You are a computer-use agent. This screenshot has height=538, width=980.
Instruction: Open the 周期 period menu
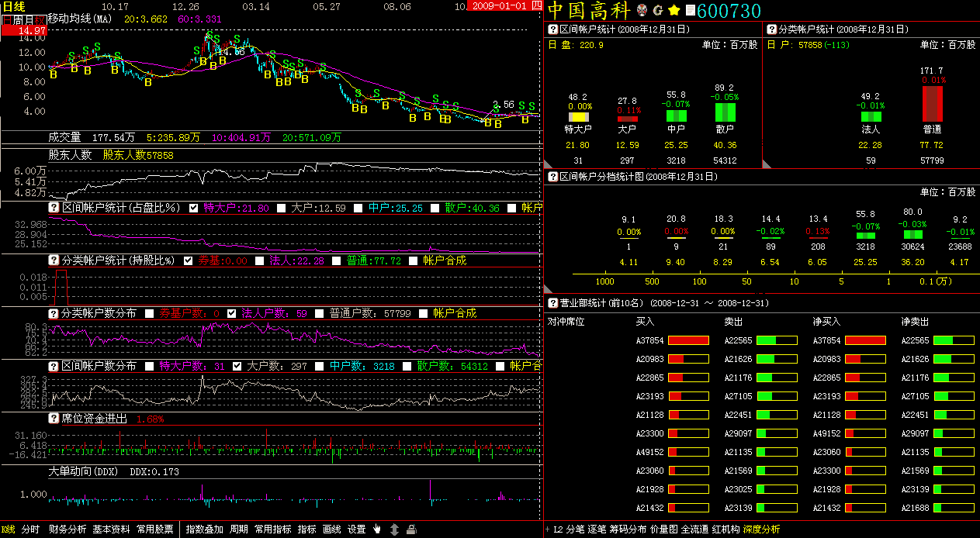(239, 529)
